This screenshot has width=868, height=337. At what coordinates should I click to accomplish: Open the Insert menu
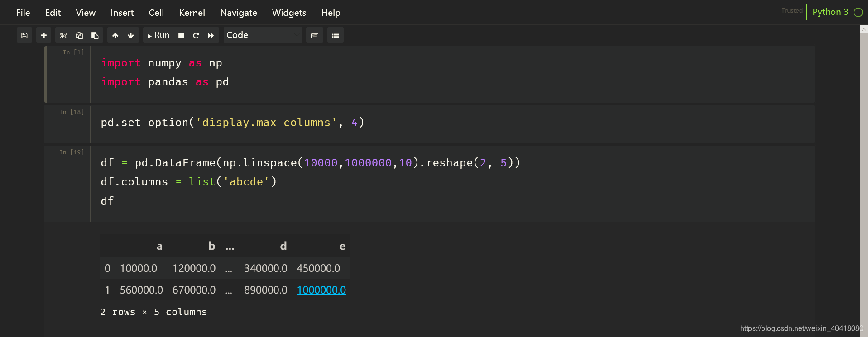click(x=122, y=13)
